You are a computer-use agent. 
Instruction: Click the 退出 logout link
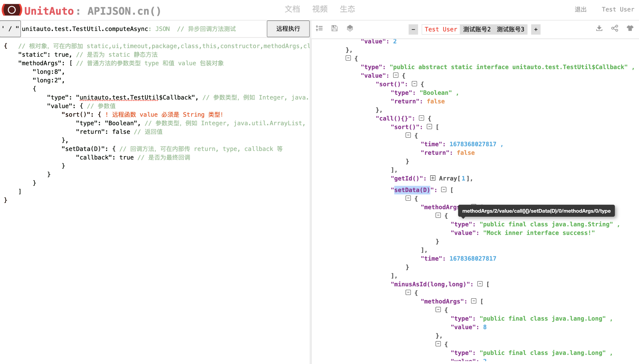[x=581, y=9]
